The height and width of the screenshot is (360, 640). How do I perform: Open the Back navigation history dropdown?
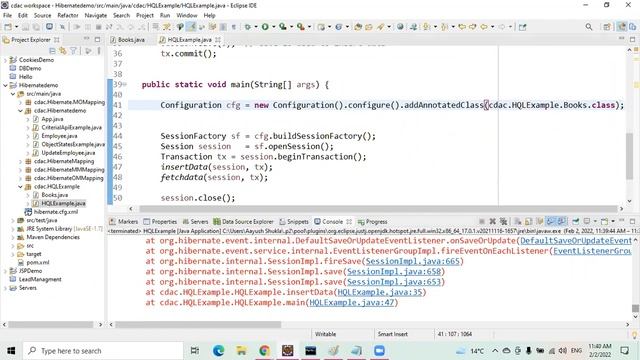(x=492, y=27)
